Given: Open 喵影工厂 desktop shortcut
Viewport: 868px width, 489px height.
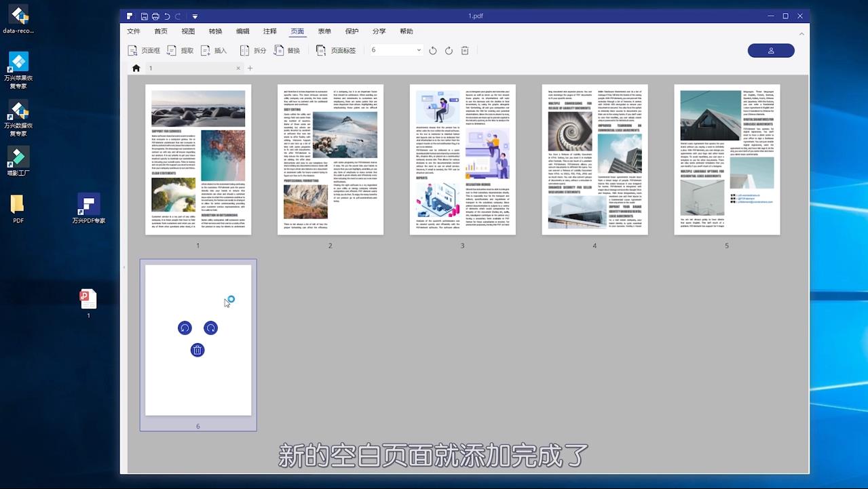Looking at the screenshot, I should click(x=18, y=161).
